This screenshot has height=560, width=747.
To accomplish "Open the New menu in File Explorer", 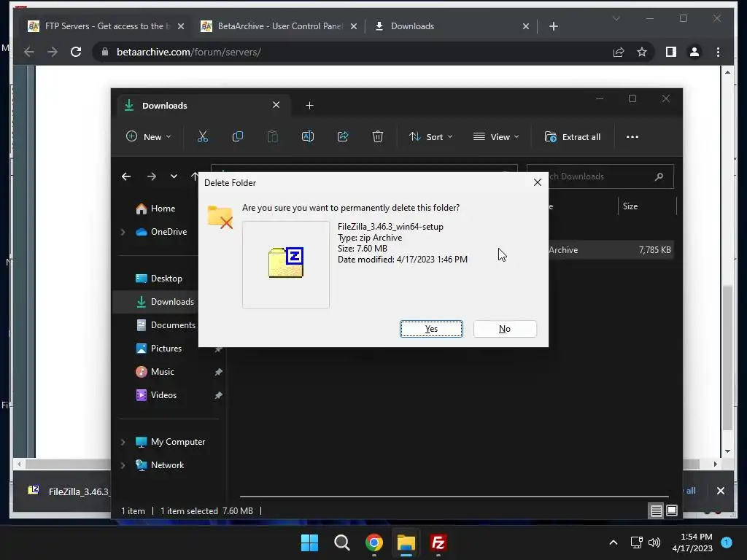I will click(148, 136).
